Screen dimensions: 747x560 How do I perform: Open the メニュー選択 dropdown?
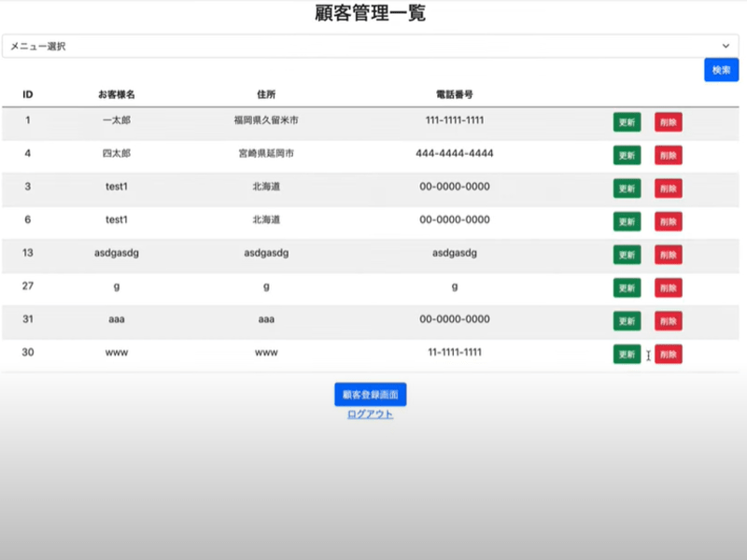click(370, 46)
